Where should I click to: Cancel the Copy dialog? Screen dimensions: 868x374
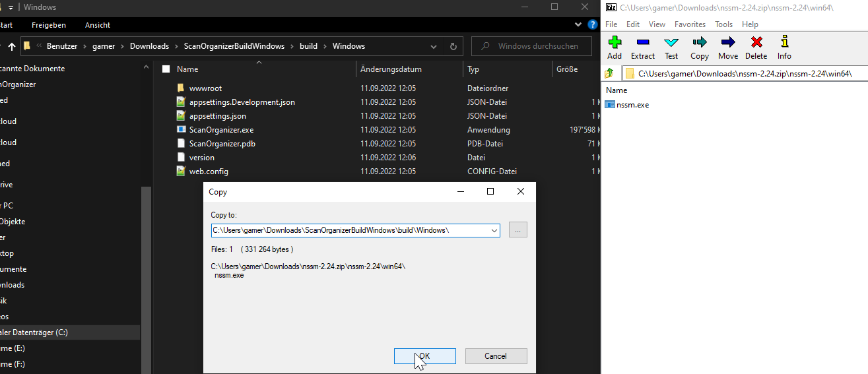[x=496, y=356]
